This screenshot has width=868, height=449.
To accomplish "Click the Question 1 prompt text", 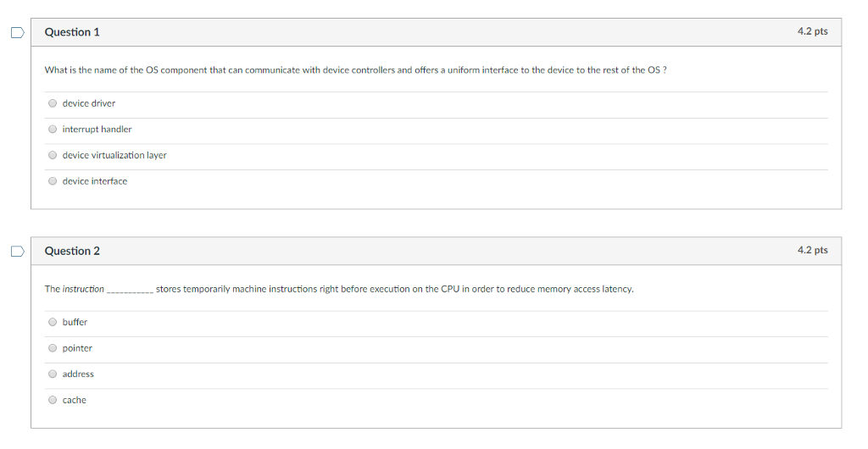I will pyautogui.click(x=355, y=69).
